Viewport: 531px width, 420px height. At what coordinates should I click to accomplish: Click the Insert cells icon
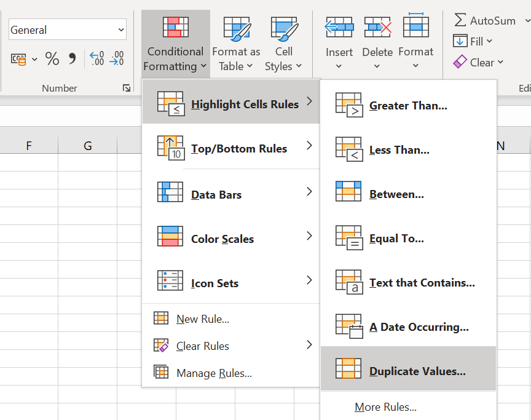tap(339, 28)
